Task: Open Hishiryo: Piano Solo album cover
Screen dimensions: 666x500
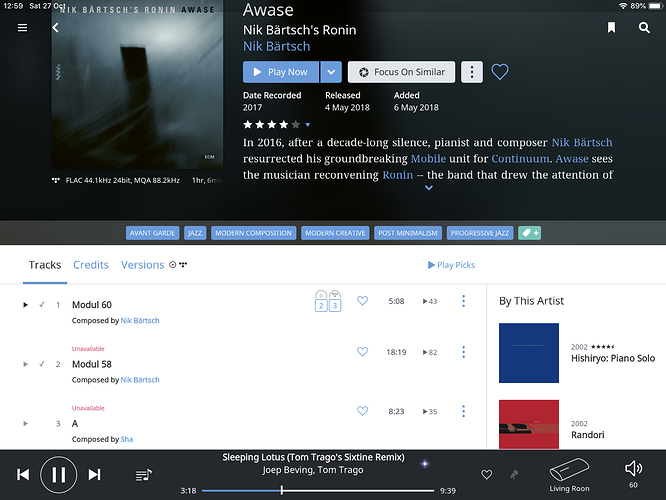Action: (529, 353)
